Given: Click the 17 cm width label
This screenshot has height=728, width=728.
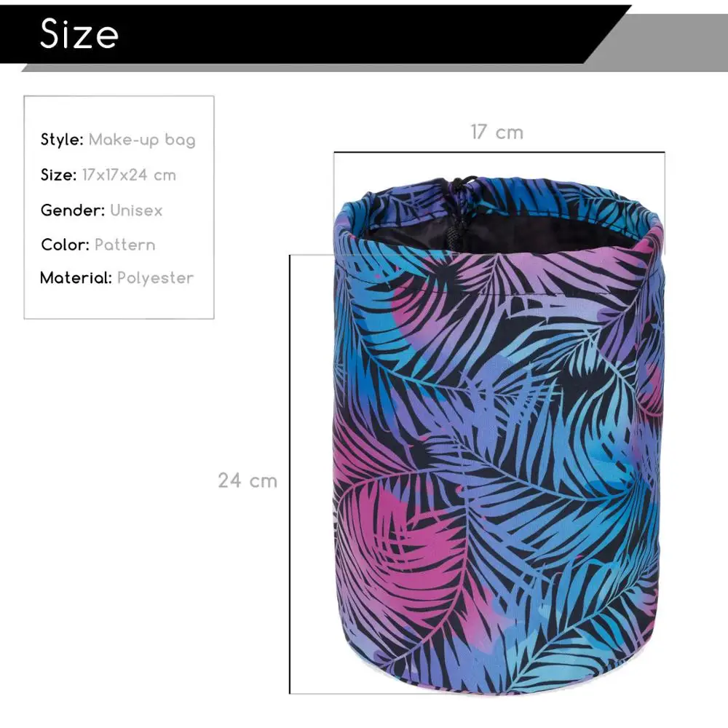Looking at the screenshot, I should (x=496, y=132).
